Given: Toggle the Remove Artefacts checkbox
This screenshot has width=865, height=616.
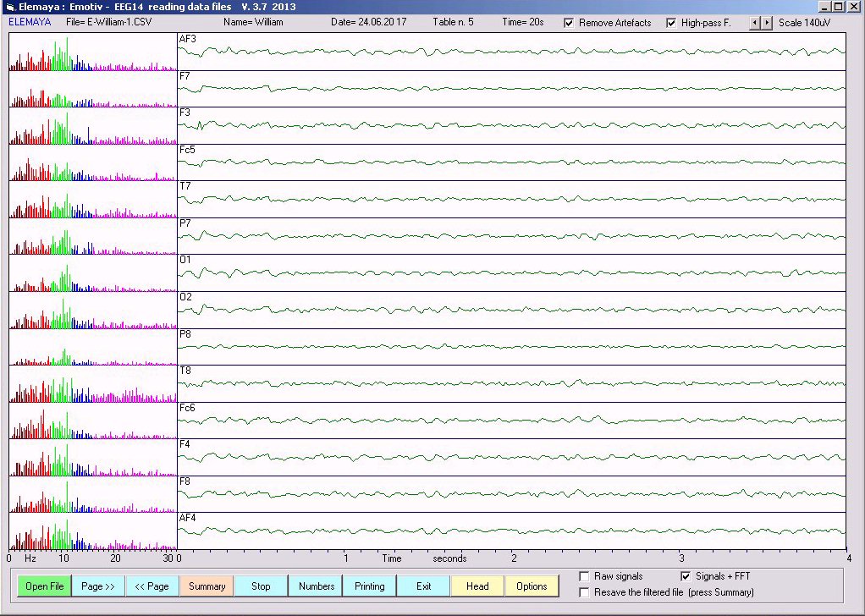Looking at the screenshot, I should 569,23.
